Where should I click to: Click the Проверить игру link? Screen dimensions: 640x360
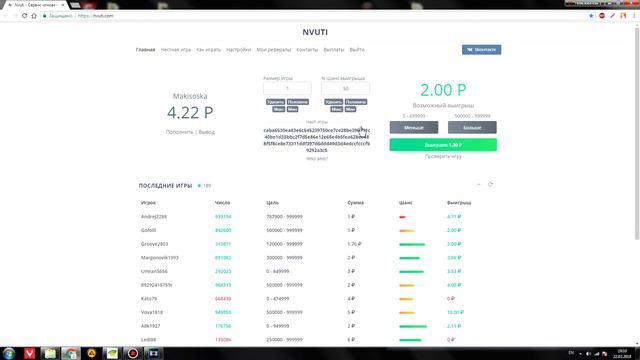click(443, 156)
